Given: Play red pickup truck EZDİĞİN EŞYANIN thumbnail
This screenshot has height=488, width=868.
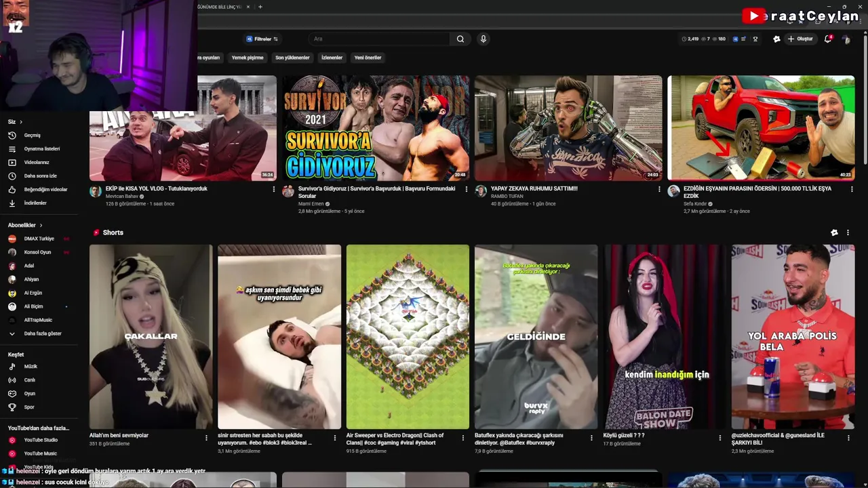Looking at the screenshot, I should (761, 128).
